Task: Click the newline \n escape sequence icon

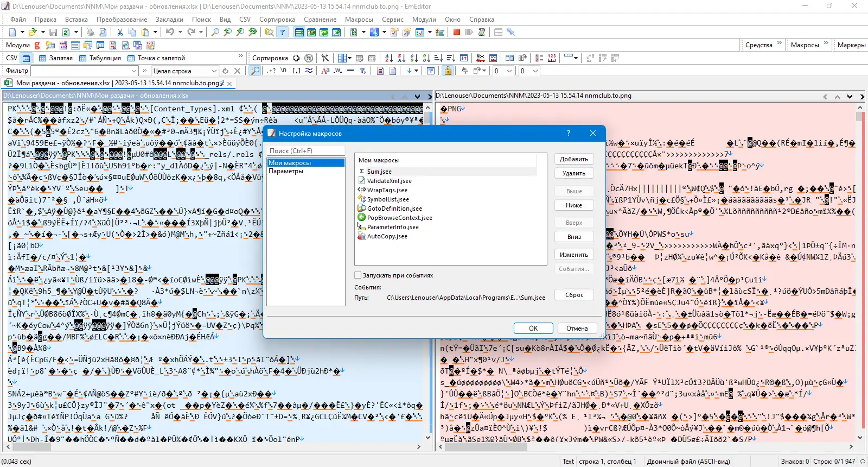Action: (x=283, y=71)
